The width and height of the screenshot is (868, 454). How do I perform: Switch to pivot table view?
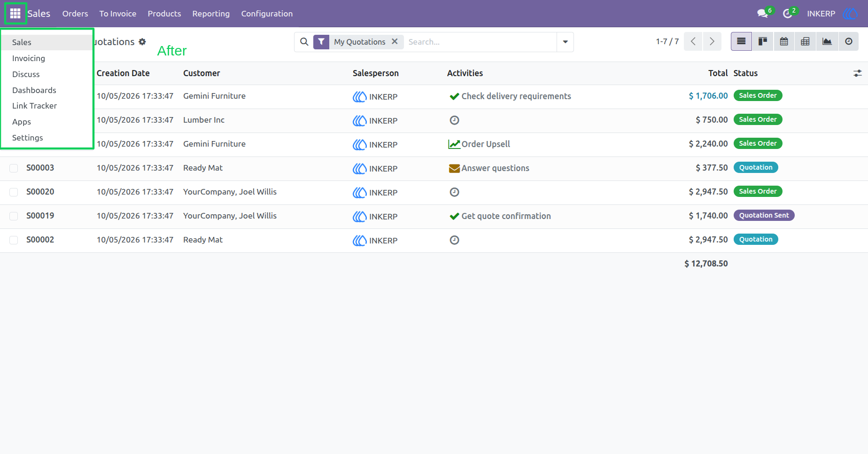coord(805,41)
